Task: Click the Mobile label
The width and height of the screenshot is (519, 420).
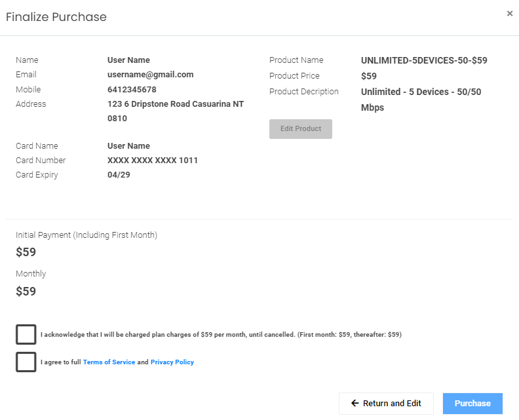Action: tap(28, 90)
